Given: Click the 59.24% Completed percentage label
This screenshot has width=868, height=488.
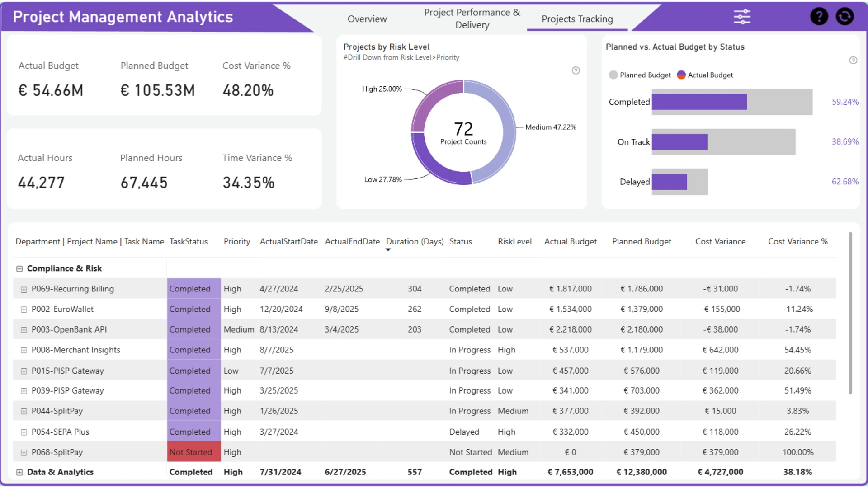Looking at the screenshot, I should pyautogui.click(x=845, y=102).
